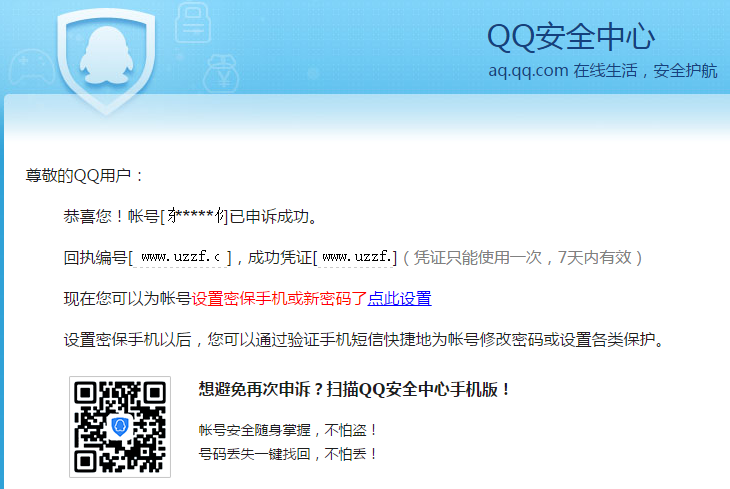Click the QQ安全中心 header title

tap(571, 36)
